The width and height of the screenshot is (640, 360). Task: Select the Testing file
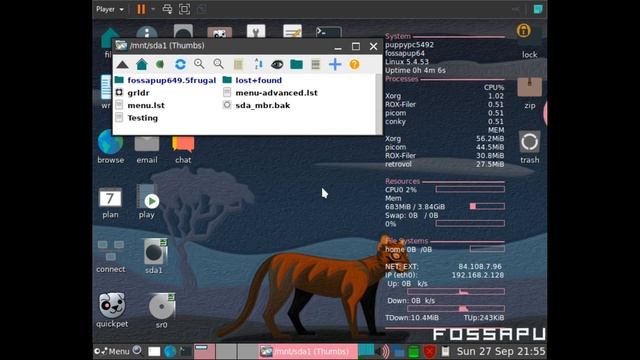coord(137,118)
